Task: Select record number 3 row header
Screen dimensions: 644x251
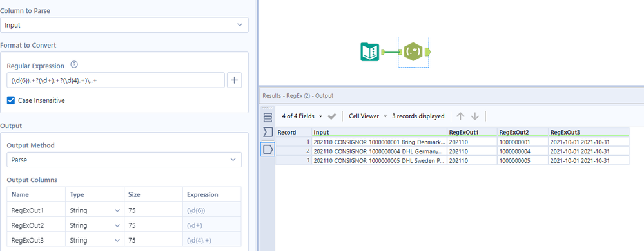Action: point(293,160)
